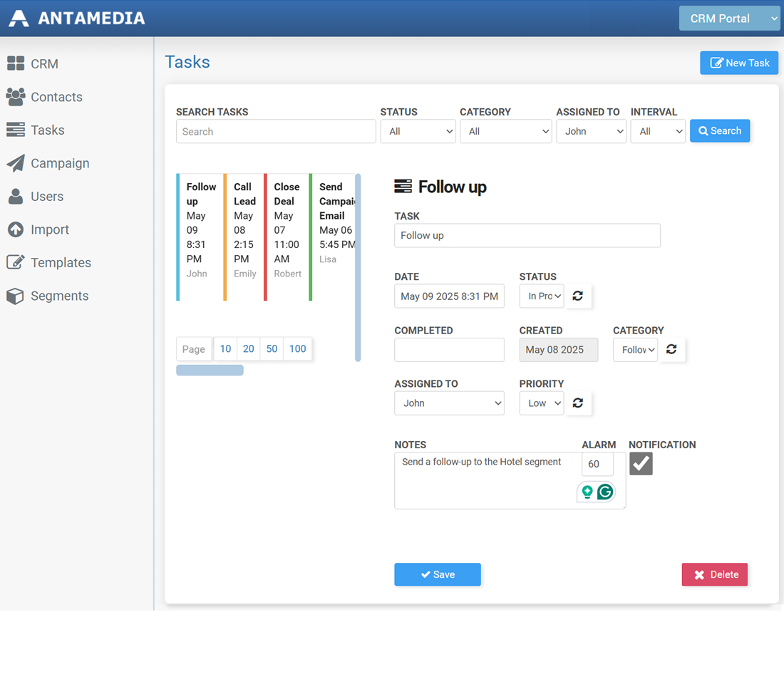Click the New Task button
Screen dimensions: 784x699
click(739, 63)
